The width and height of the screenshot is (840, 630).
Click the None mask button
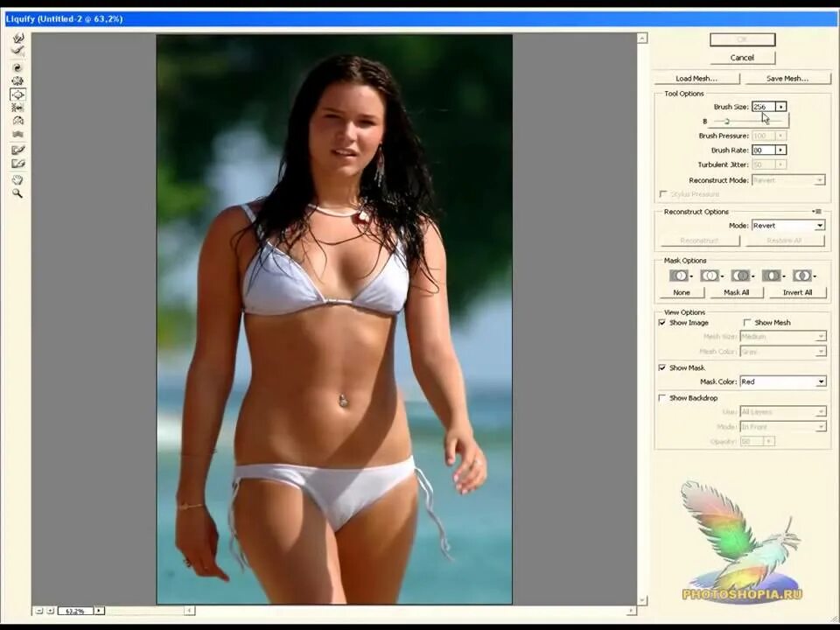click(682, 292)
